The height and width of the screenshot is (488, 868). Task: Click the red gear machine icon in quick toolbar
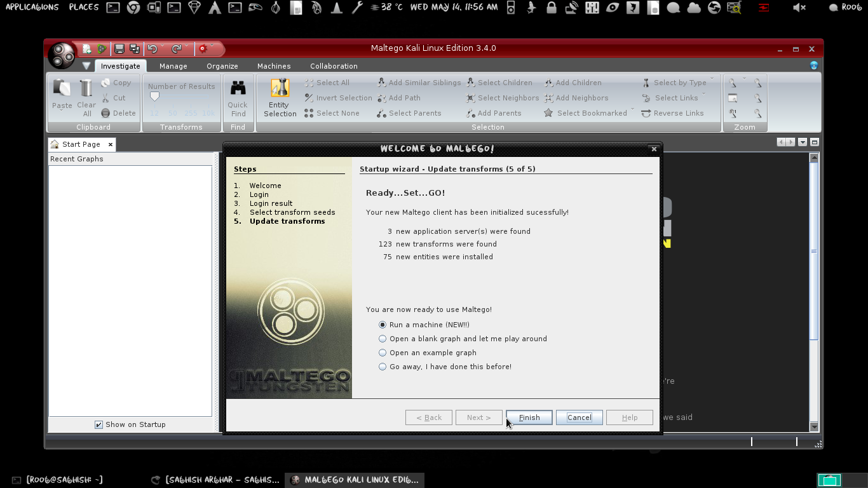(x=203, y=48)
